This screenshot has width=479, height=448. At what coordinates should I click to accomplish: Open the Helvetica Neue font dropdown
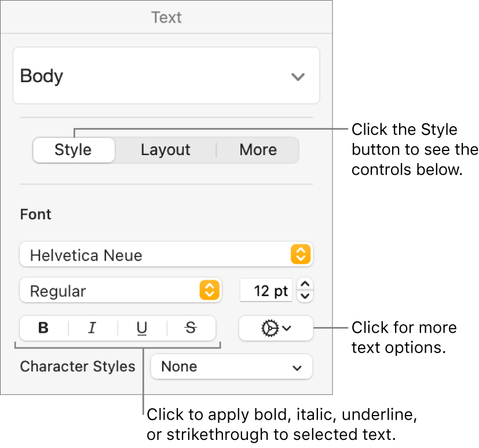156,255
